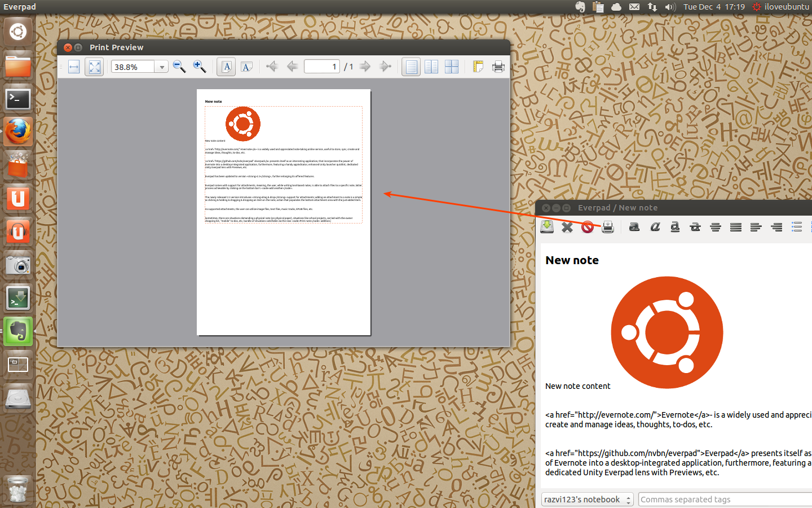Open clock Tue Dec 4 17:19
The width and height of the screenshot is (812, 508).
tap(714, 7)
